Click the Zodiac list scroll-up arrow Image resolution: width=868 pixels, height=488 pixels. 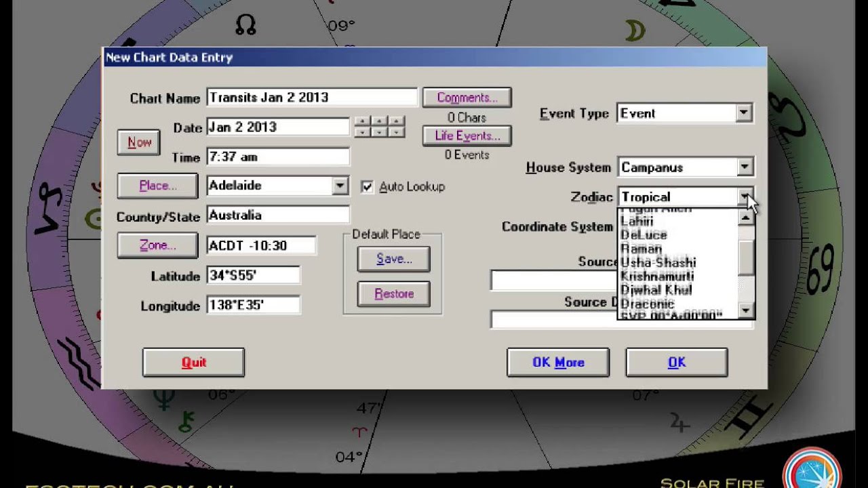pos(746,218)
